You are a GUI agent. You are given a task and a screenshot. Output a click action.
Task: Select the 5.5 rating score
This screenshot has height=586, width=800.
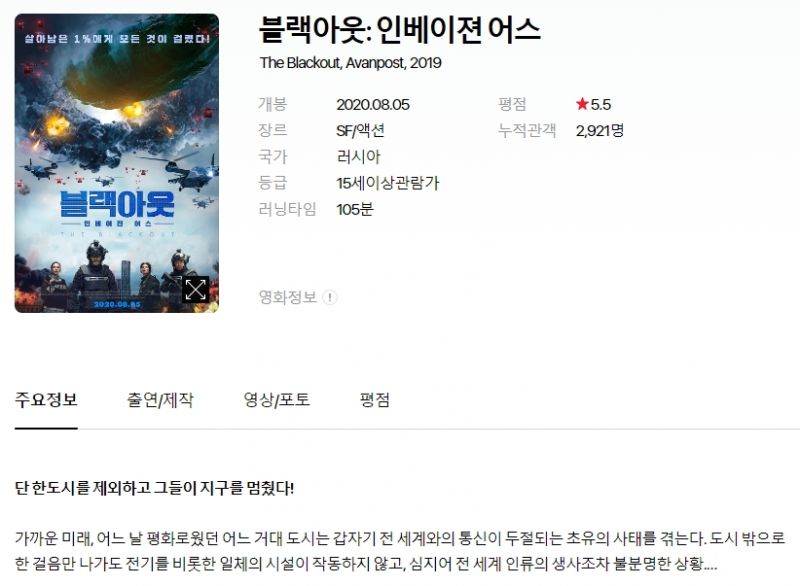point(601,105)
